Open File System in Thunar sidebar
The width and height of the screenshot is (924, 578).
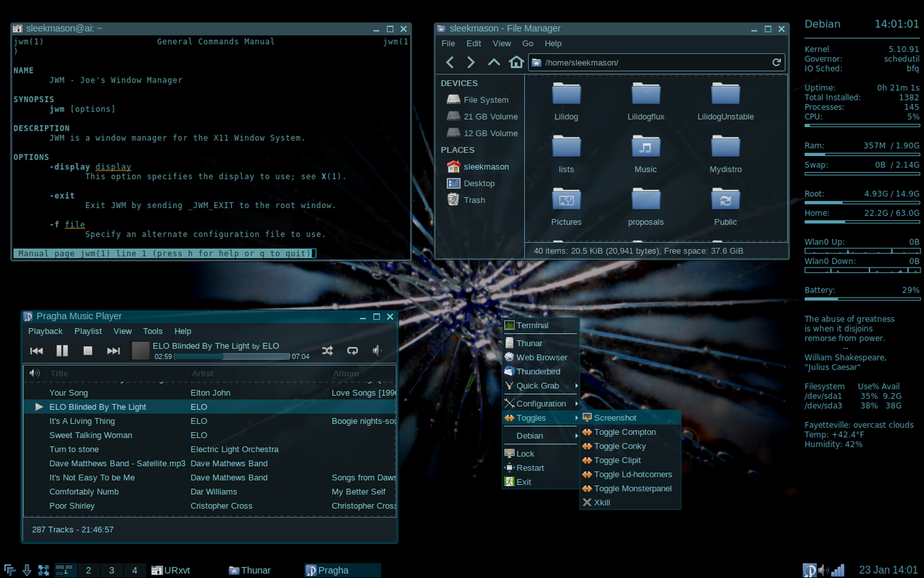478,100
